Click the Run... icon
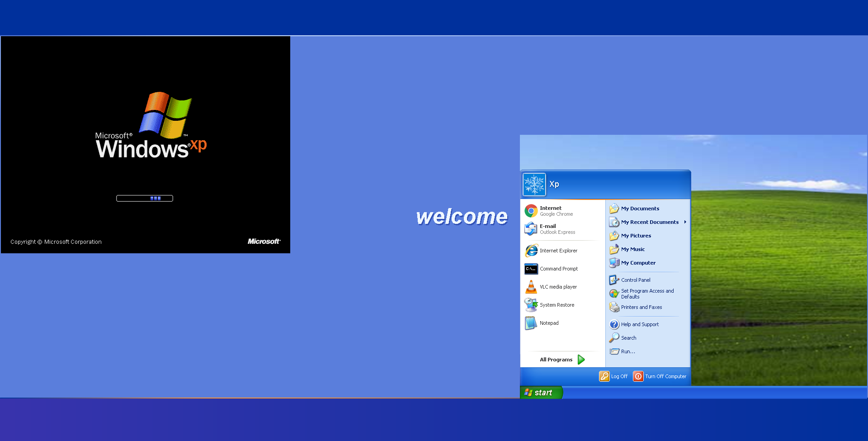 (614, 351)
